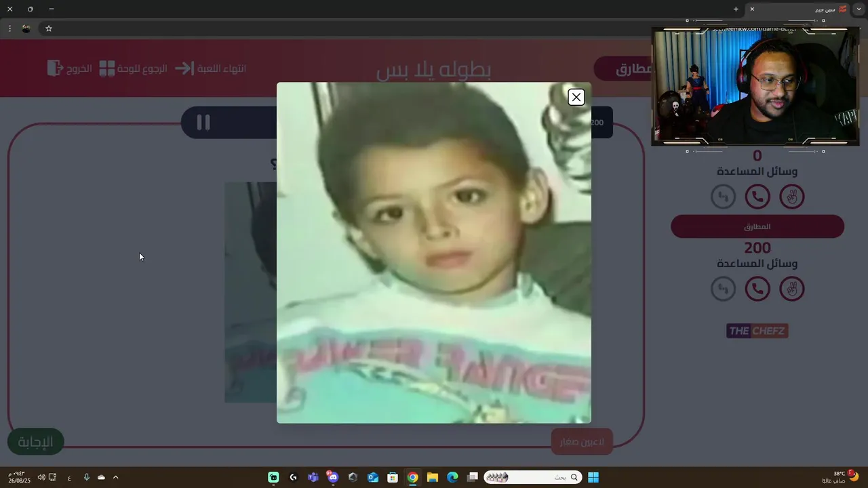Open File Explorer from taskbar
The height and width of the screenshot is (488, 868).
click(x=433, y=477)
